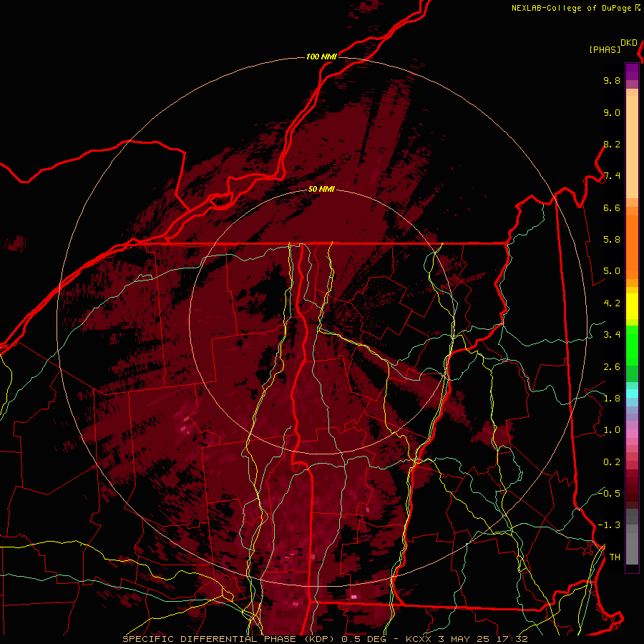The width and height of the screenshot is (644, 644).
Task: Click the 2.6 scale value
Action: (x=612, y=367)
